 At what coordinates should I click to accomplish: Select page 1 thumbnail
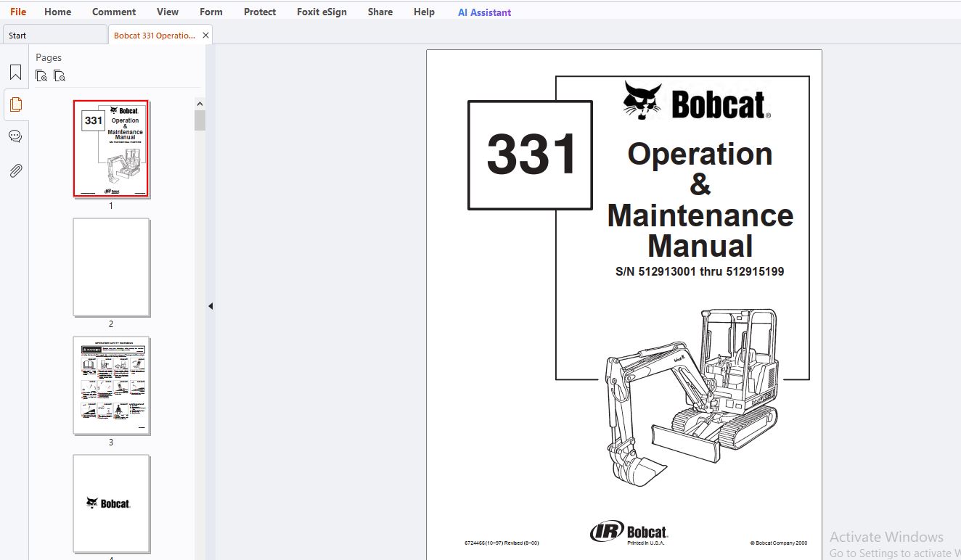[111, 149]
